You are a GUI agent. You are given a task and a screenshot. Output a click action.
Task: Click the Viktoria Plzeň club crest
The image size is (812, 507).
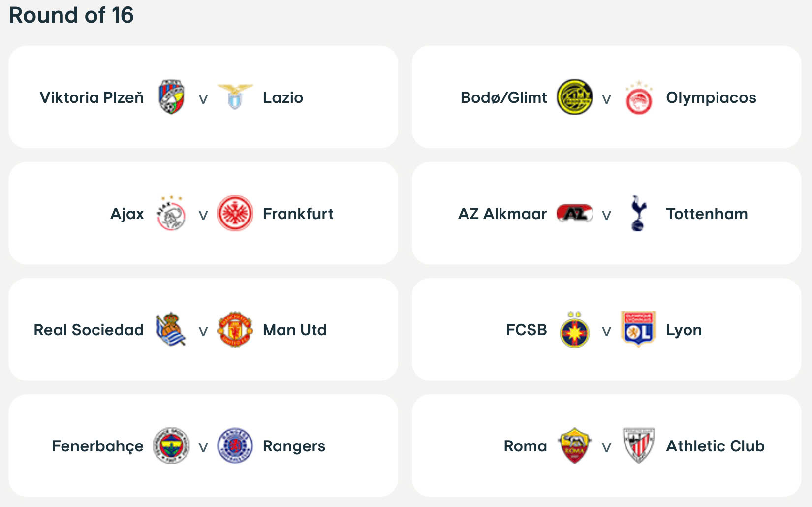(x=171, y=97)
